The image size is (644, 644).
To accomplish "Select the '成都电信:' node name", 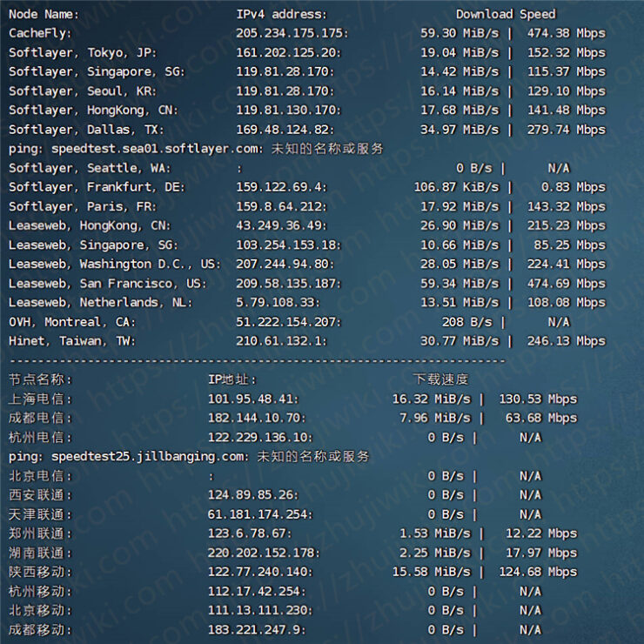I will pos(40,418).
